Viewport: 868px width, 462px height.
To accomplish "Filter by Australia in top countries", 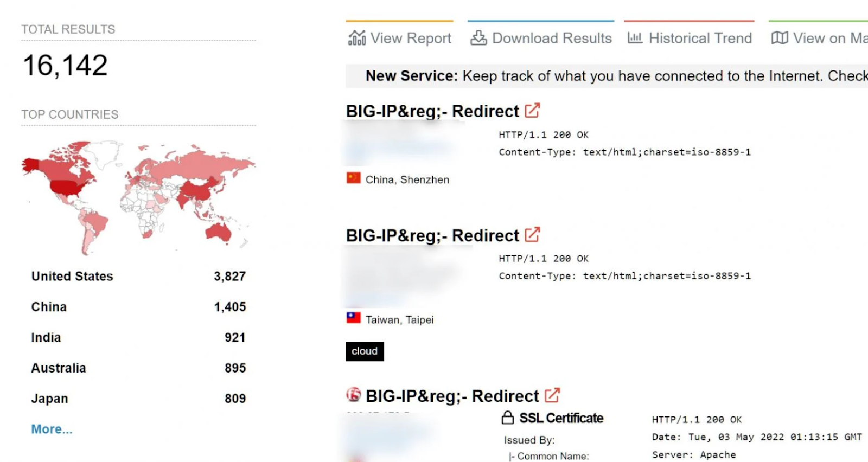I will [59, 368].
